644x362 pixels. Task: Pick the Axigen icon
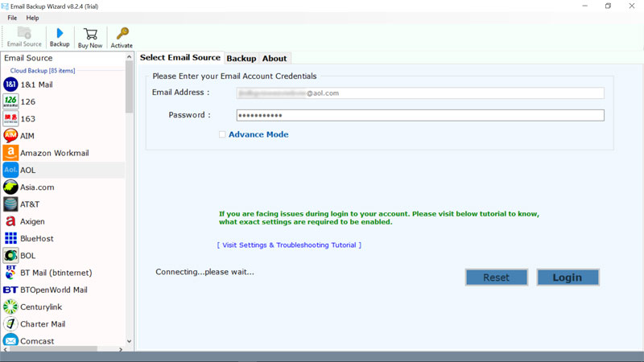[10, 221]
